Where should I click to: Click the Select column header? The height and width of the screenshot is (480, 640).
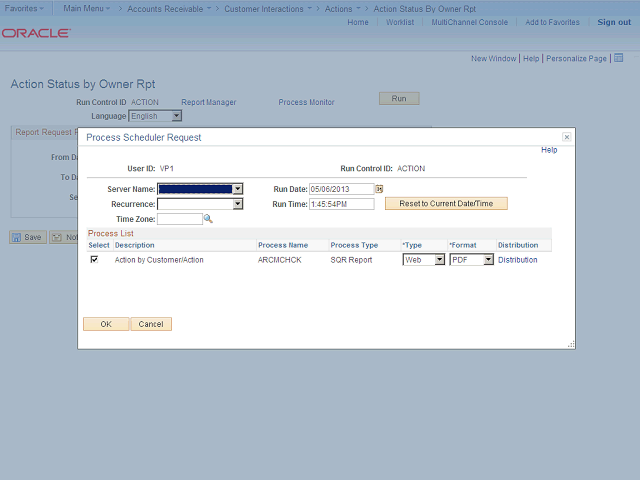(99, 245)
